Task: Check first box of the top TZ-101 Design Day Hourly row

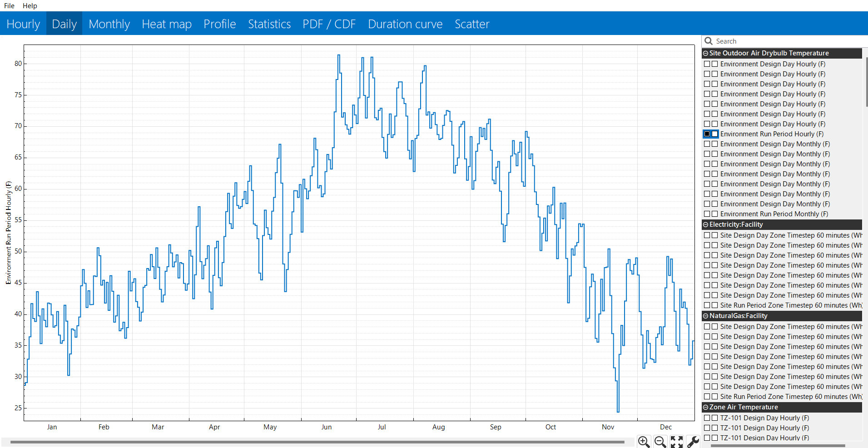Action: 707,418
